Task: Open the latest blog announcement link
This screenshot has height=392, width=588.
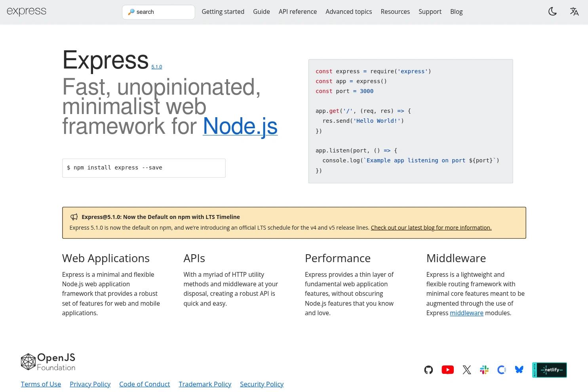Action: (431, 228)
